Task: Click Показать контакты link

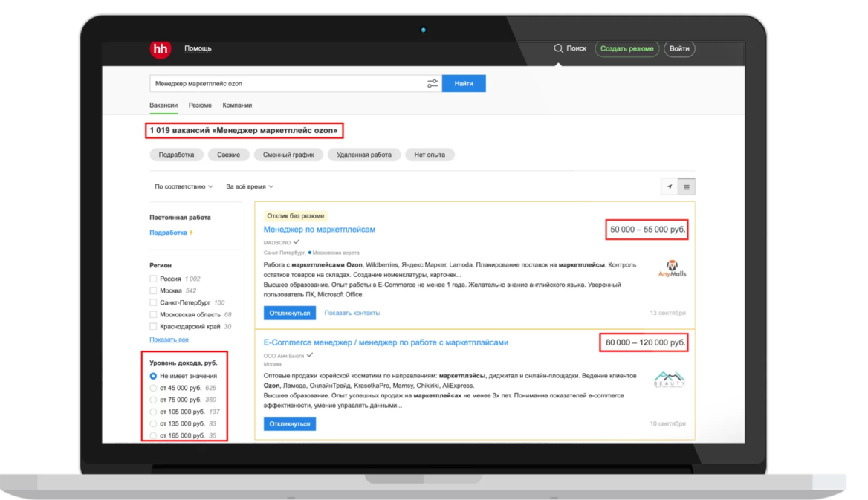Action: [352, 313]
